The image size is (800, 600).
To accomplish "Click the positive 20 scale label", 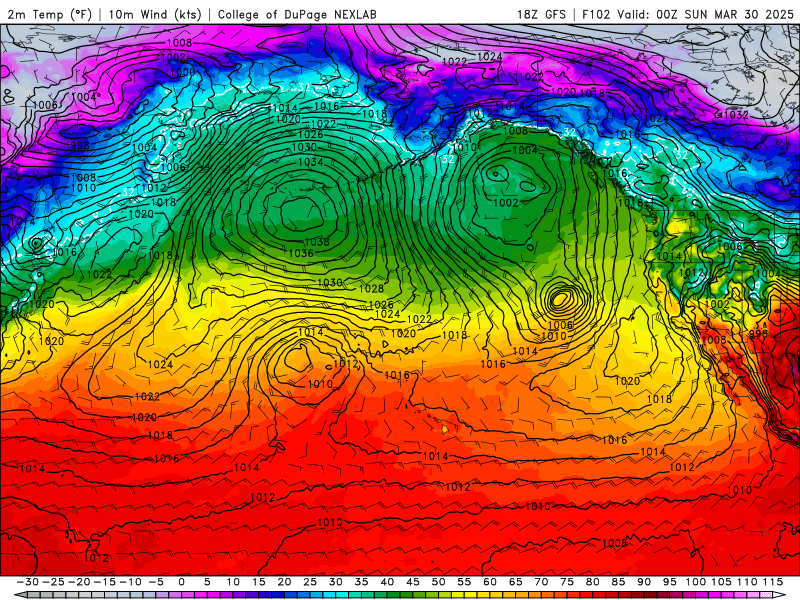I will point(284,582).
